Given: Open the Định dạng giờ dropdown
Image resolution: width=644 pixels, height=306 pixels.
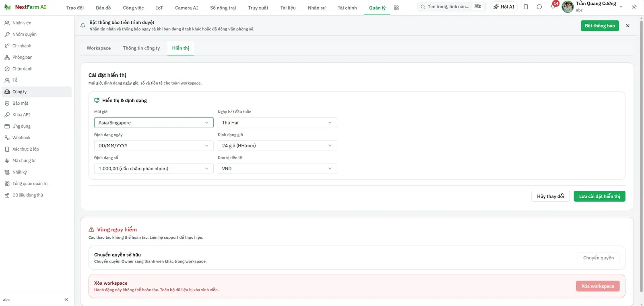Looking at the screenshot, I should point(277,146).
